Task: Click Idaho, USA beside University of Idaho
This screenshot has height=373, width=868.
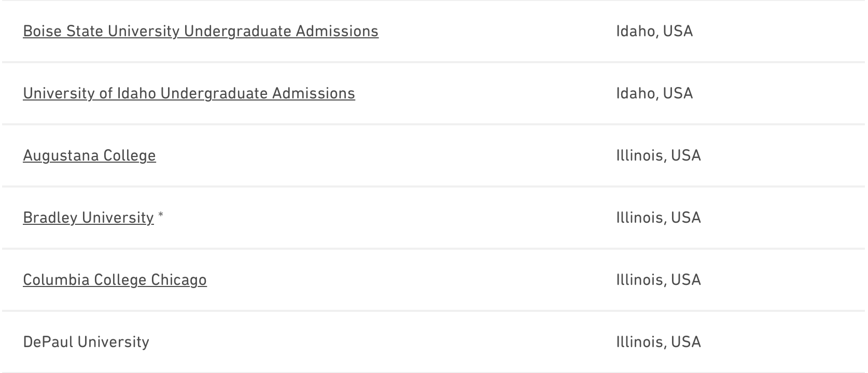Action: (654, 93)
